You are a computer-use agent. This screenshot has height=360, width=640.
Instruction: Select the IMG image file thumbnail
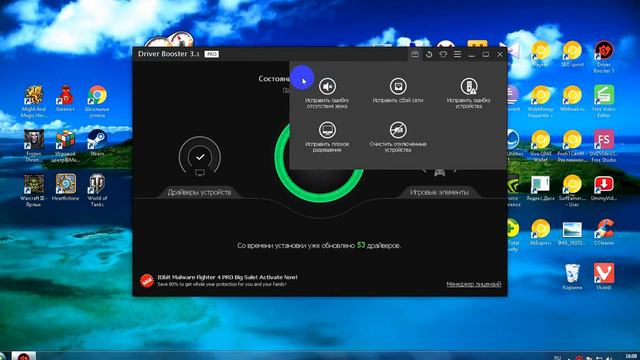(x=572, y=233)
